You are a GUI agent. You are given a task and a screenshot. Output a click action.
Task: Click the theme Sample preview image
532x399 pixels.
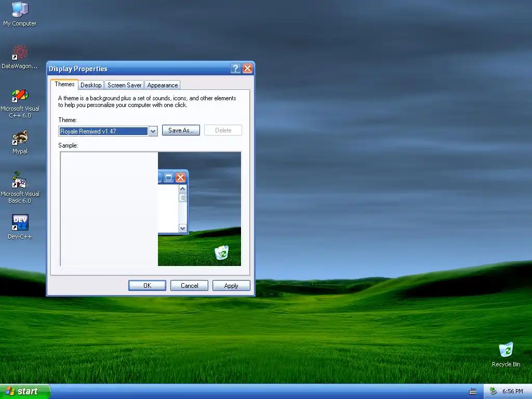(151, 209)
